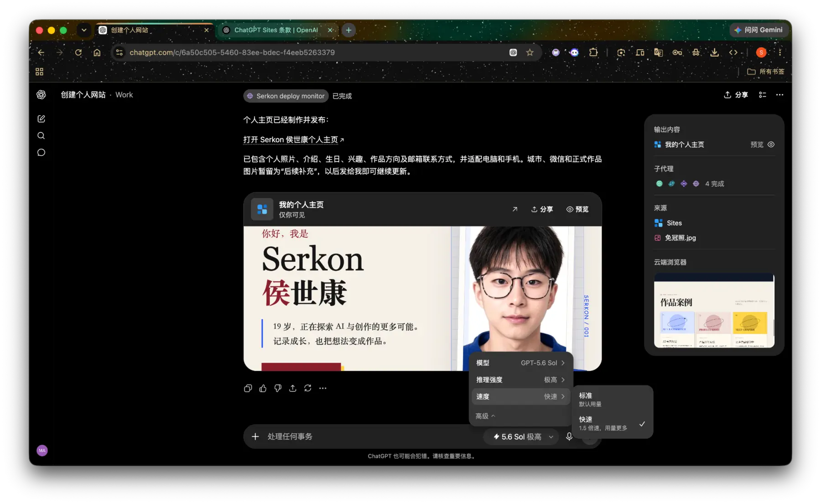Give the response a thumbs up
This screenshot has height=504, width=821.
click(263, 388)
